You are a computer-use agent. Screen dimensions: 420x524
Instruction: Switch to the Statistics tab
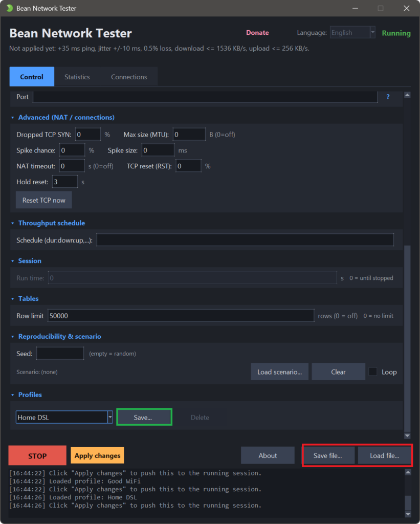pyautogui.click(x=77, y=77)
